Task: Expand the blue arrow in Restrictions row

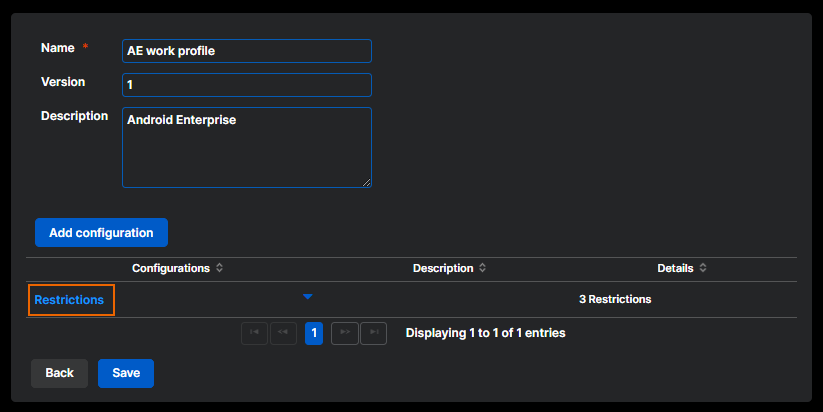Action: tap(308, 297)
